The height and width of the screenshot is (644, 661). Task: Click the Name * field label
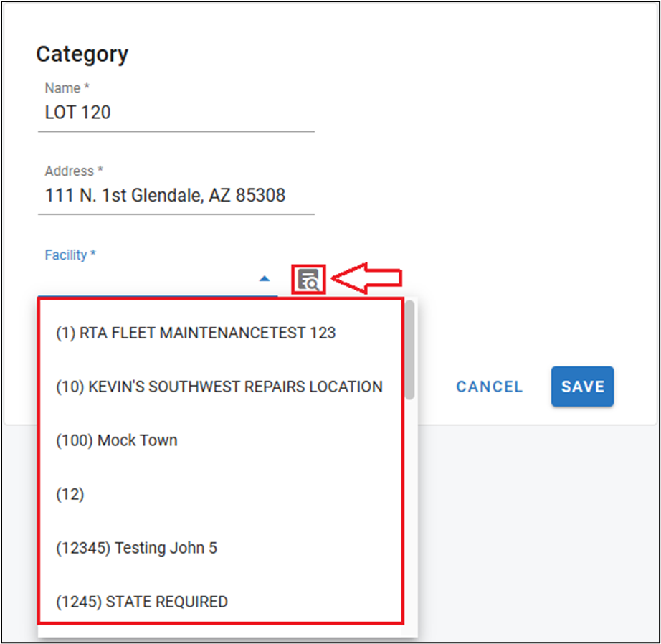click(x=66, y=88)
